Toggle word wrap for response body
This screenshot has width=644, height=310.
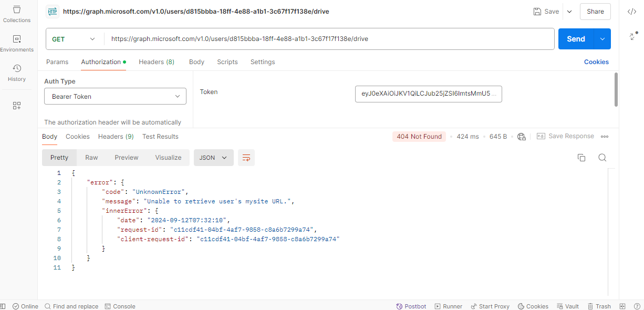[246, 158]
